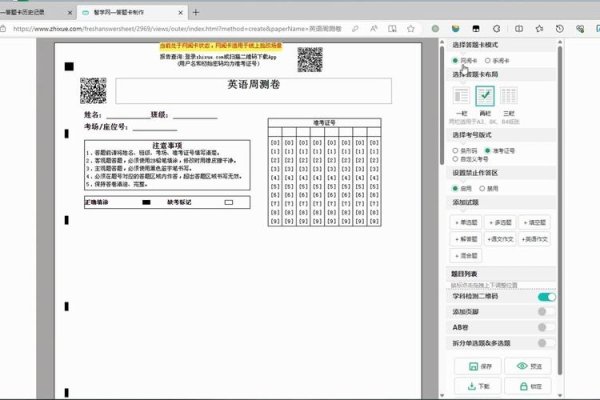
Task: Close the 智学网 答题卡制作 tab
Action: point(180,13)
